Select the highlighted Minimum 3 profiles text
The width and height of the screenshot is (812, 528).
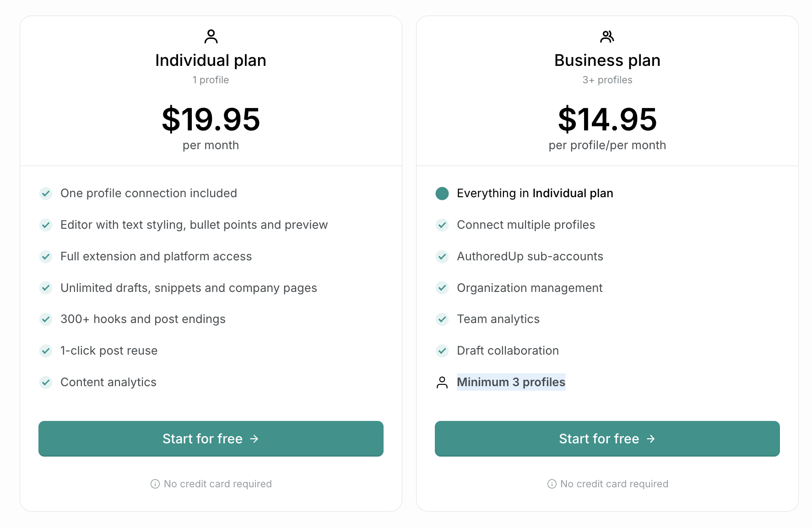coord(511,382)
